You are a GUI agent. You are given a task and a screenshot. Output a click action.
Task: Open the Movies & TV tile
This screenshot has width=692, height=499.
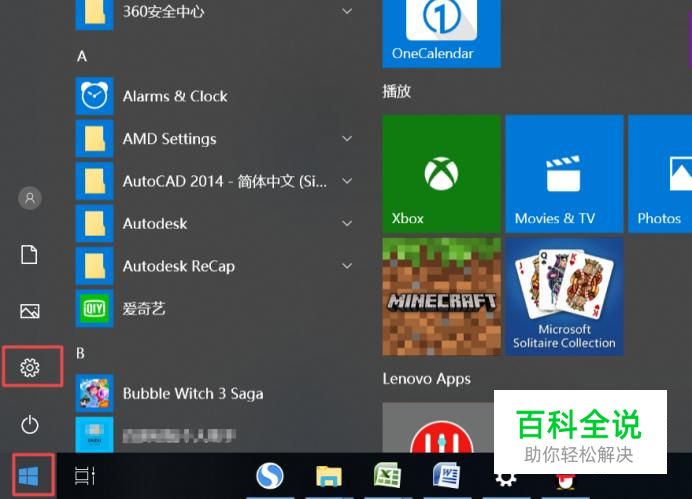[x=564, y=174]
